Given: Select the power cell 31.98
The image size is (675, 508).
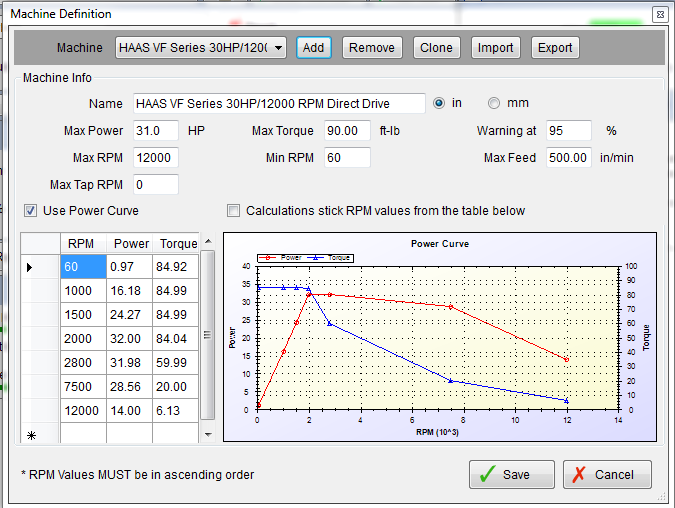Looking at the screenshot, I should click(x=129, y=362).
